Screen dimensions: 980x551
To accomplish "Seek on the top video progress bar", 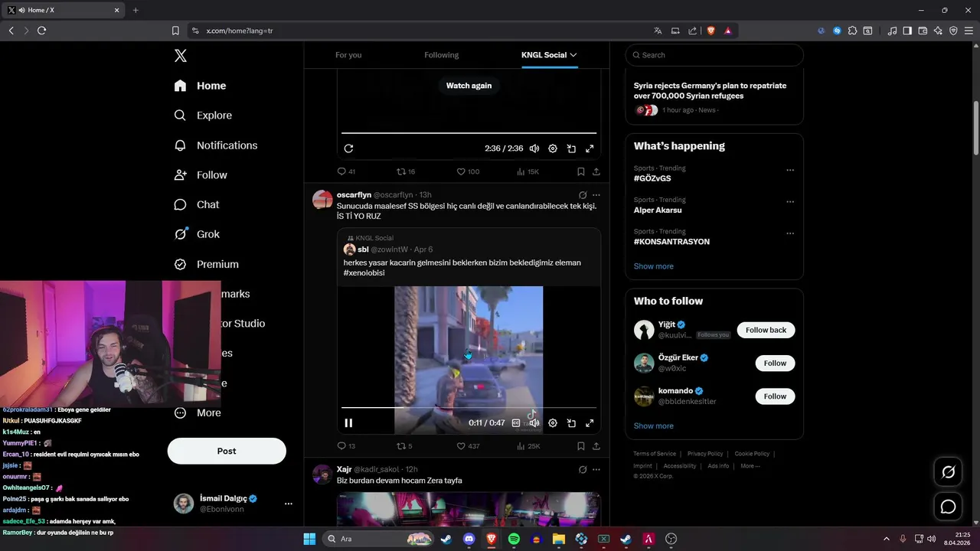I will coord(469,133).
